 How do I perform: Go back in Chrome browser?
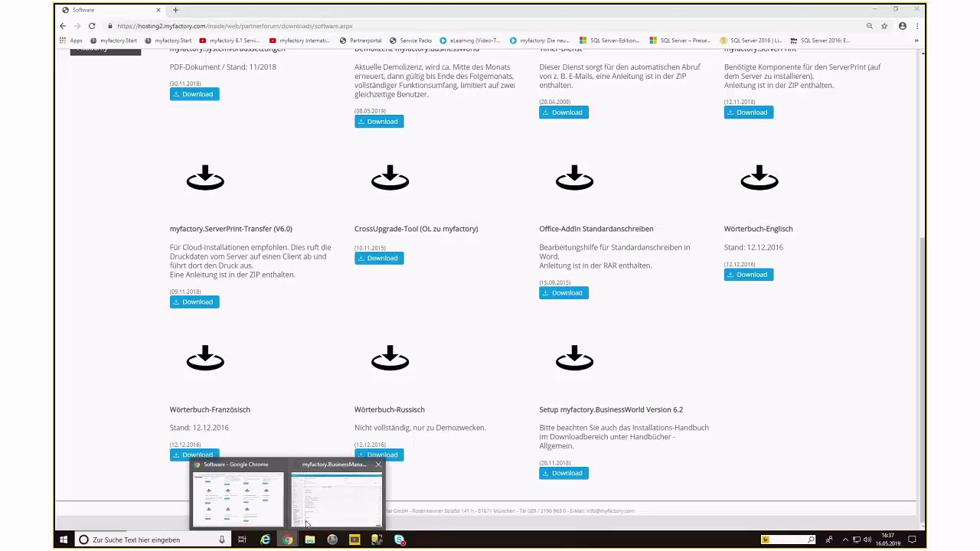pos(63,26)
